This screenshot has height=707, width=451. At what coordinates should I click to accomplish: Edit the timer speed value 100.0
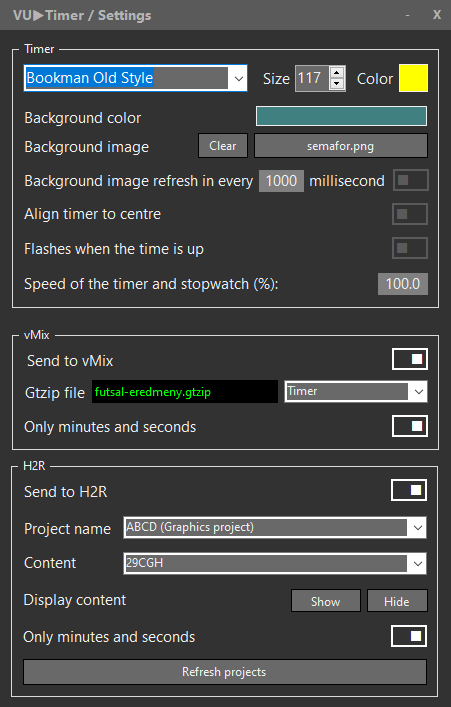pyautogui.click(x=403, y=284)
